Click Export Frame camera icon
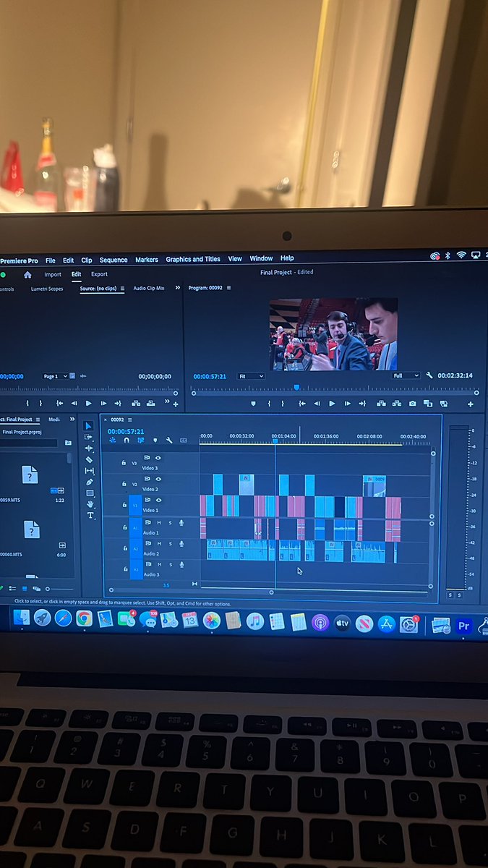This screenshot has width=488, height=868. pos(412,404)
